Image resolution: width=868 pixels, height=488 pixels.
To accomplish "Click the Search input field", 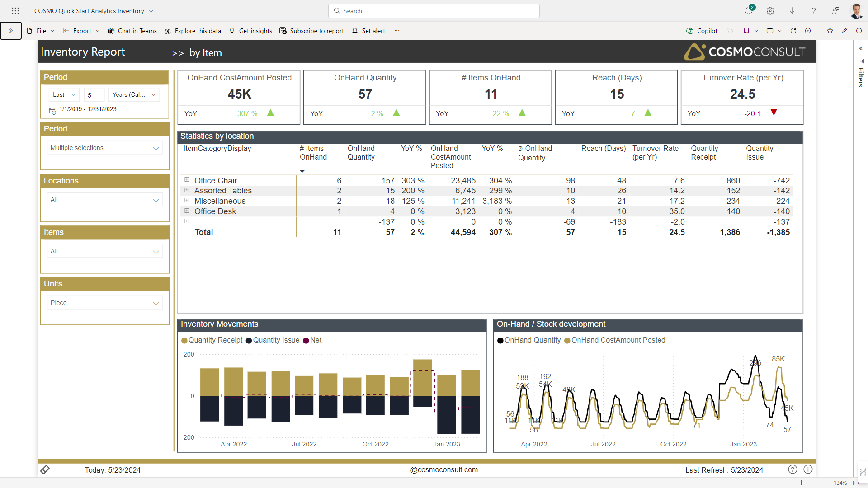I will [434, 11].
